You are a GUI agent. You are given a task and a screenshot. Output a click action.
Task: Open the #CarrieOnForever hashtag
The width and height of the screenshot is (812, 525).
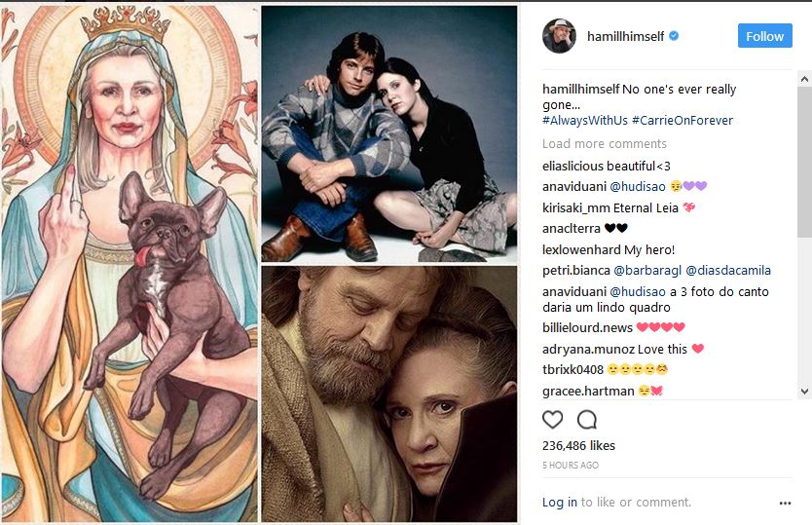(682, 121)
